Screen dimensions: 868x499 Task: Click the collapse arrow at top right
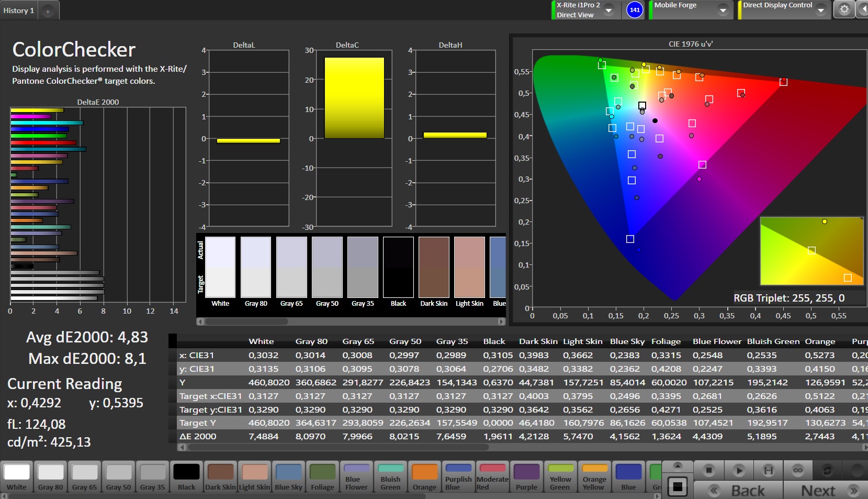pos(862,9)
